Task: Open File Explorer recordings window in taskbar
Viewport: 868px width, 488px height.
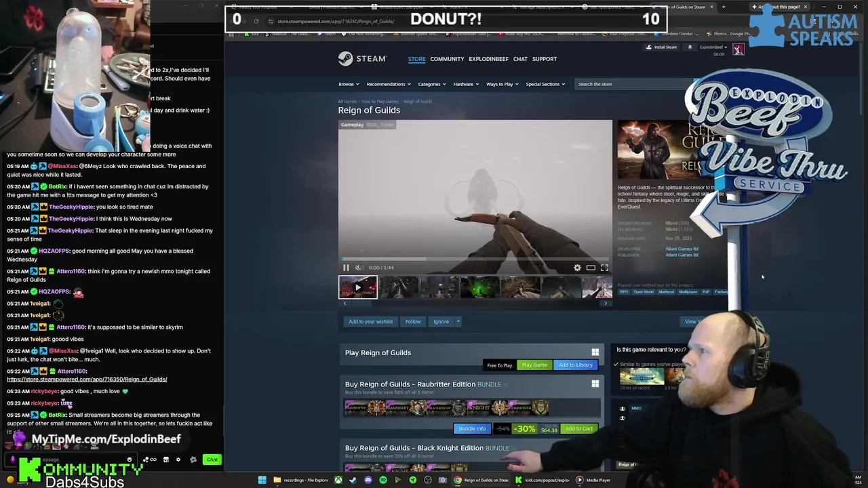Action: tap(301, 480)
